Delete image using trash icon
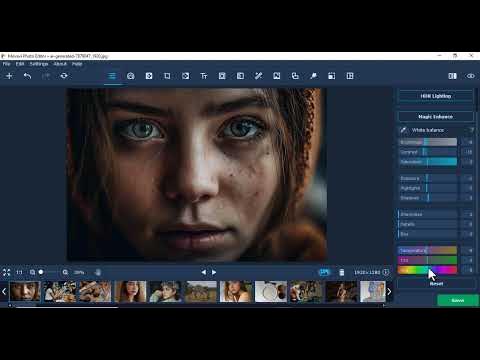The height and width of the screenshot is (360, 480). pyautogui.click(x=342, y=272)
